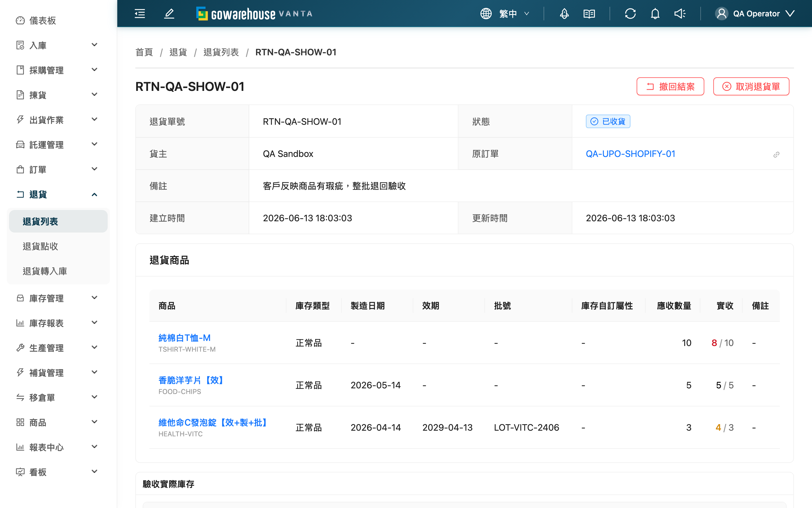812x508 pixels.
Task: Click the 退貨 return arrow icon
Action: (x=20, y=194)
